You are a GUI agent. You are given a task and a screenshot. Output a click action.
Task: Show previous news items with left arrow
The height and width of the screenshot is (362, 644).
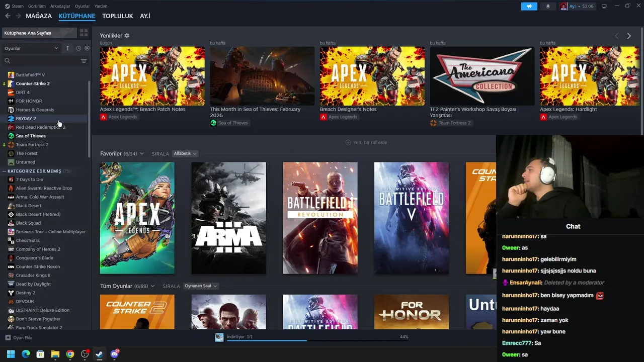(617, 36)
